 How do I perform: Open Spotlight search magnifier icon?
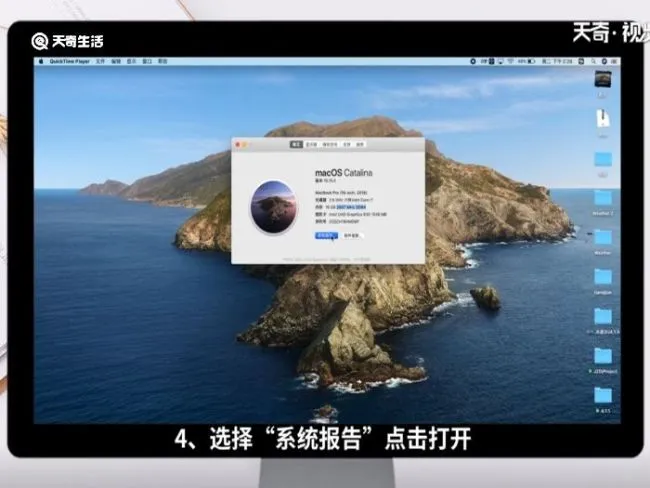click(594, 61)
